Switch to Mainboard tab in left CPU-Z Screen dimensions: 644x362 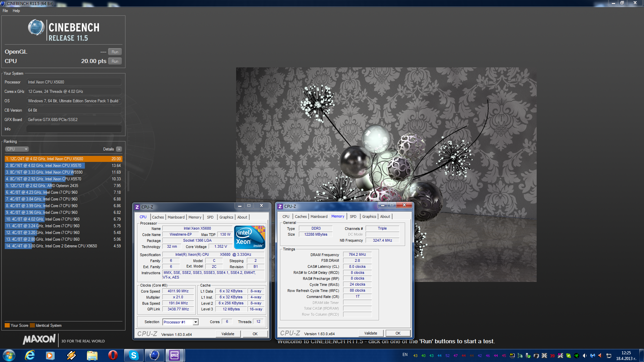(176, 217)
